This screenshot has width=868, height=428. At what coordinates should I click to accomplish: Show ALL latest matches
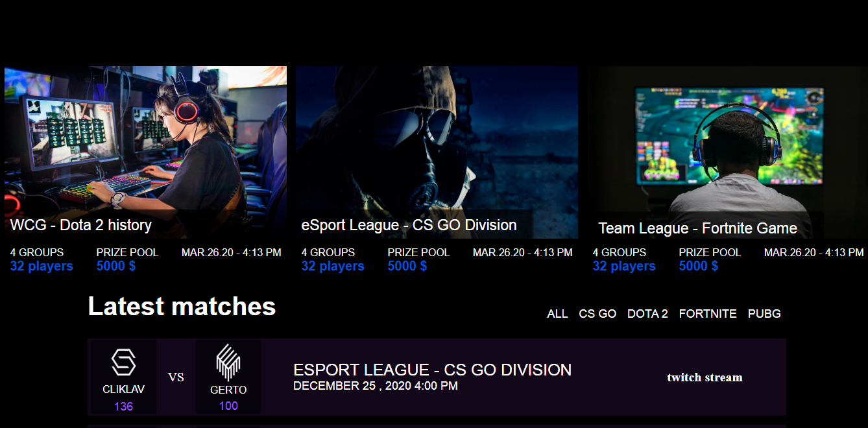557,313
